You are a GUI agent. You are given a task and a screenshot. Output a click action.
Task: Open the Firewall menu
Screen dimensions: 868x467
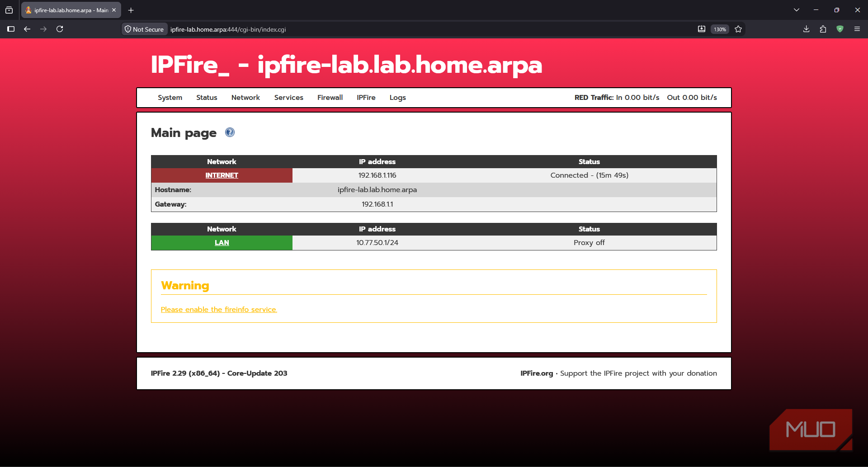tap(330, 98)
